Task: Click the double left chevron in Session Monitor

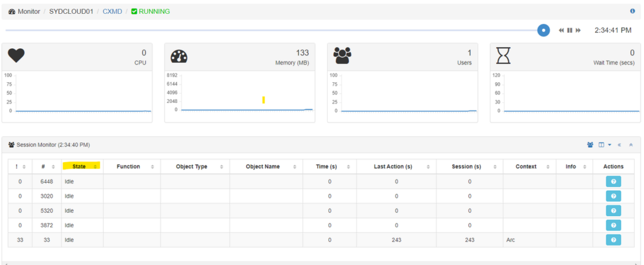Action: (619, 144)
